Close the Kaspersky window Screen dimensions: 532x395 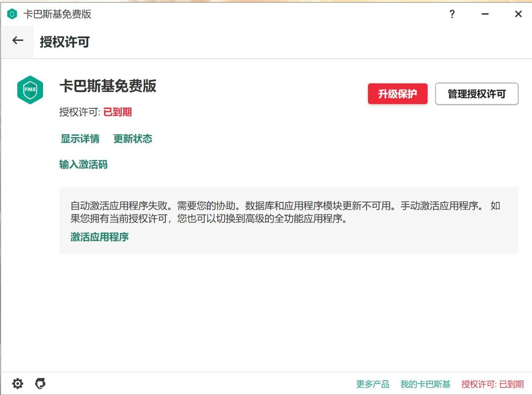pyautogui.click(x=518, y=14)
